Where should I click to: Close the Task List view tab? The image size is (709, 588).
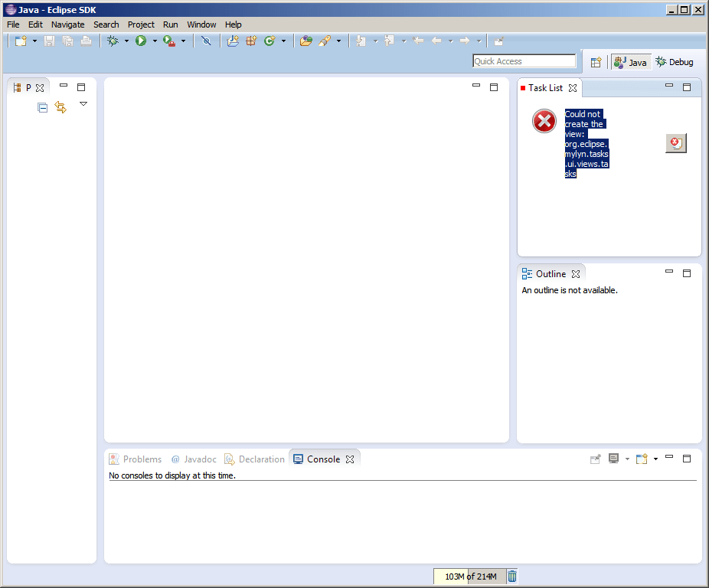coord(573,88)
